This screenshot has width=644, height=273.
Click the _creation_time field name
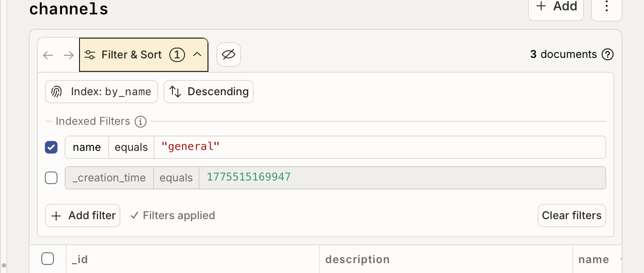tap(109, 178)
